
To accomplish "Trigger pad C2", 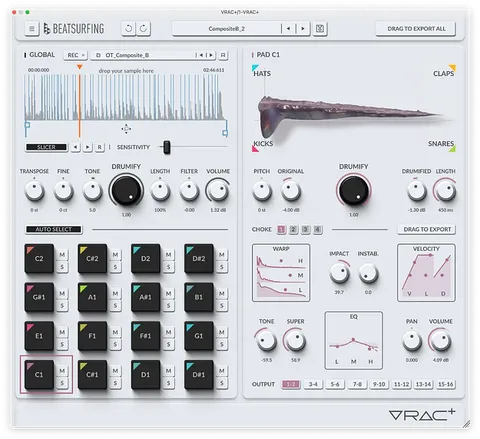I will (x=39, y=259).
